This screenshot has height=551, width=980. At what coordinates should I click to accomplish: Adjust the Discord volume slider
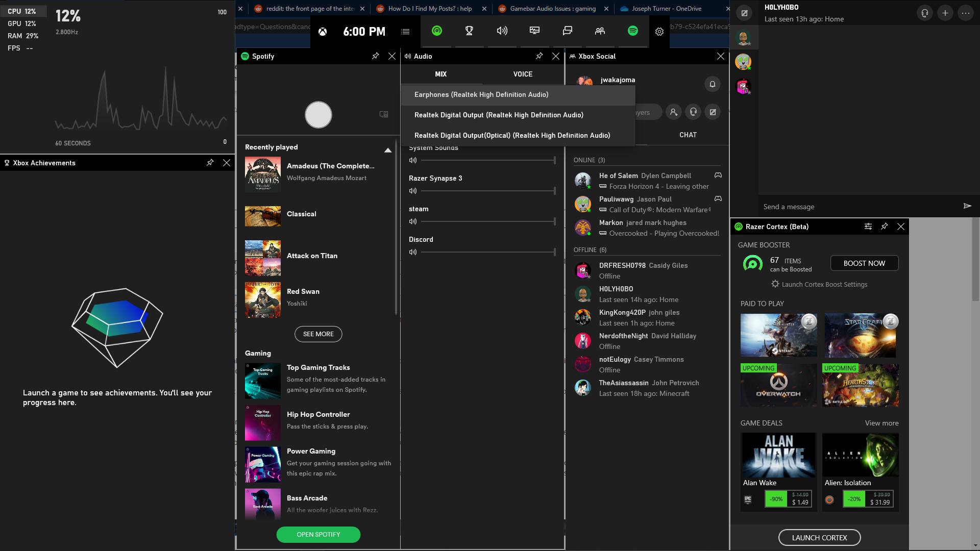point(488,252)
